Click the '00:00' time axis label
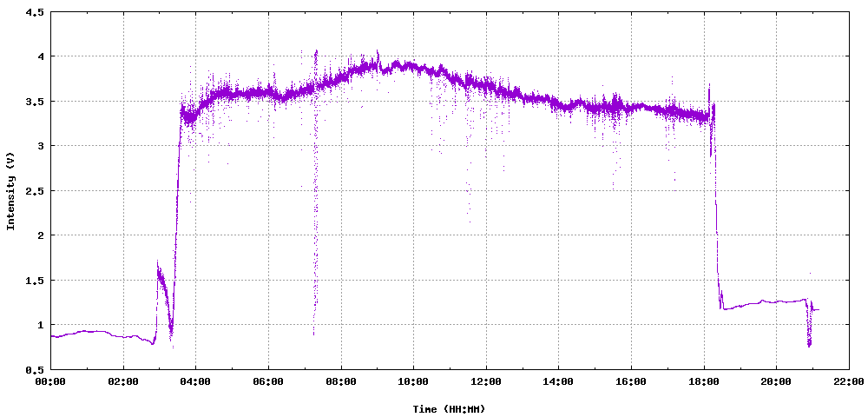 (51, 381)
